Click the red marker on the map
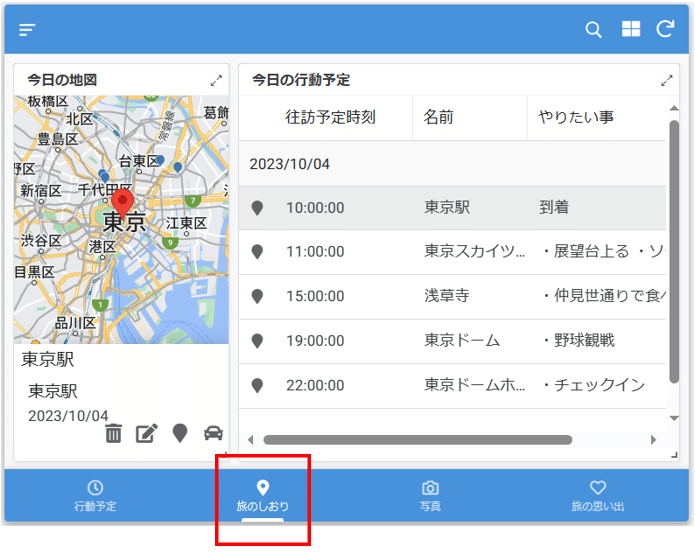This screenshot has width=696, height=552. (122, 203)
